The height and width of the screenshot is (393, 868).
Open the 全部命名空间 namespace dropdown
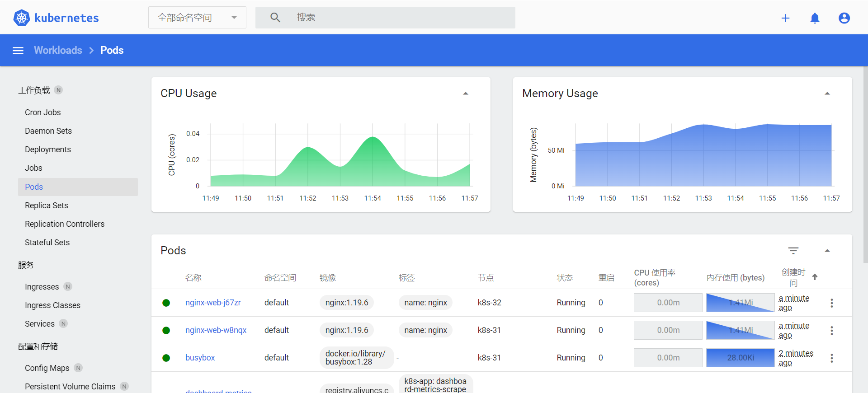pos(197,18)
